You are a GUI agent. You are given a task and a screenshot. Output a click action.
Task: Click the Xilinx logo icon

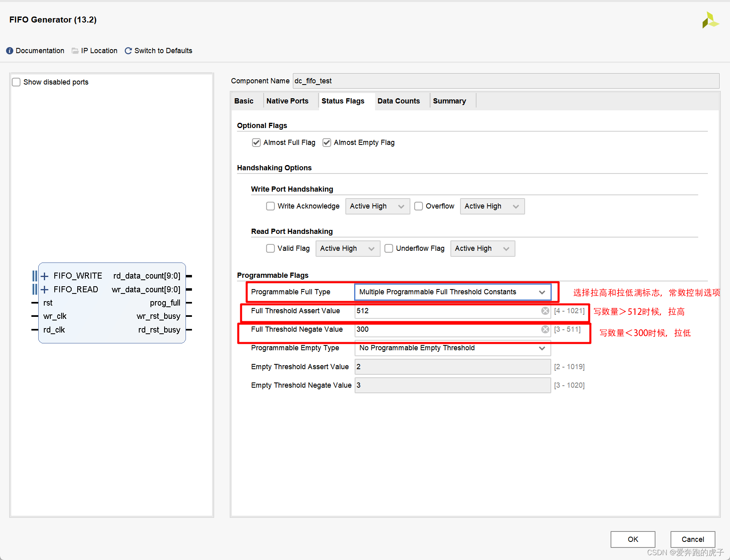coord(710,20)
